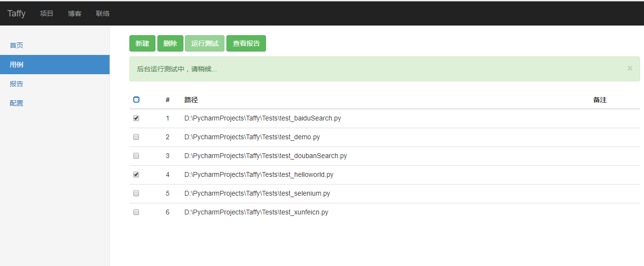
Task: Click row number 4 in the table
Action: pos(168,174)
